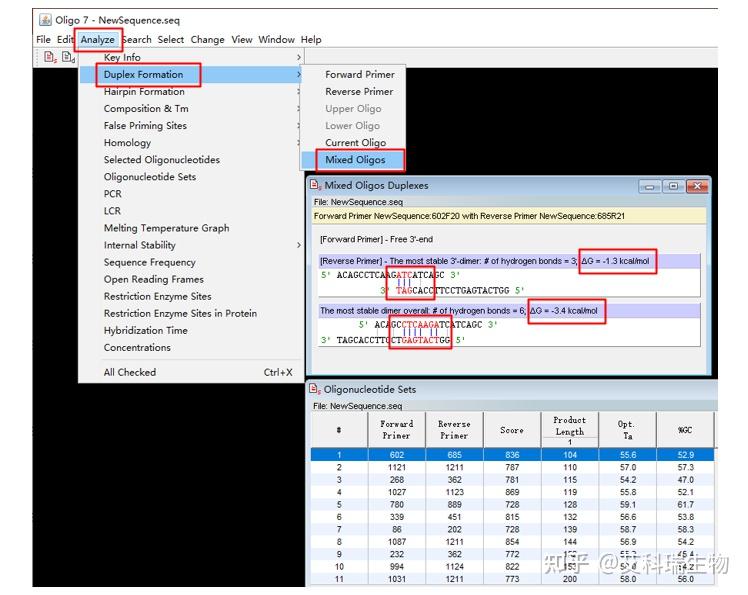Click the Oligo 7 application title icon

45,20
